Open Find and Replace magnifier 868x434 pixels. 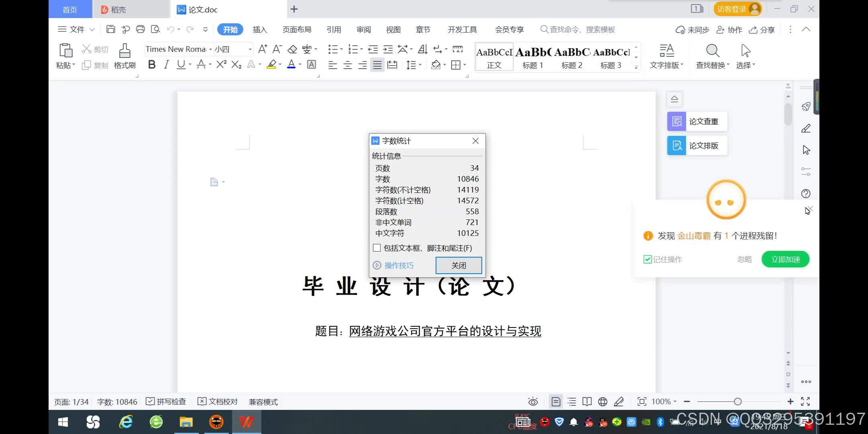coord(712,51)
